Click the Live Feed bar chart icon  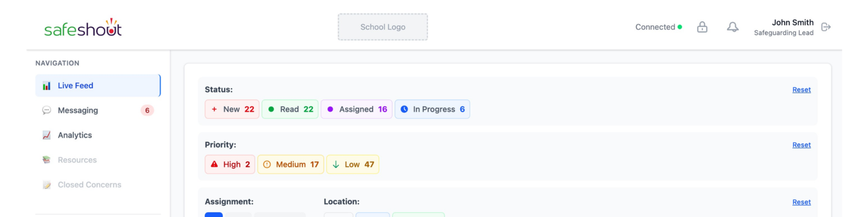pyautogui.click(x=47, y=86)
